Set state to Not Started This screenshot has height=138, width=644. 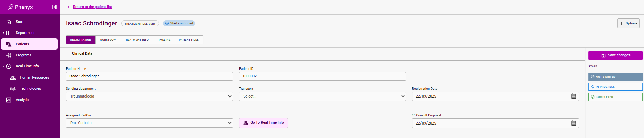coord(615,77)
